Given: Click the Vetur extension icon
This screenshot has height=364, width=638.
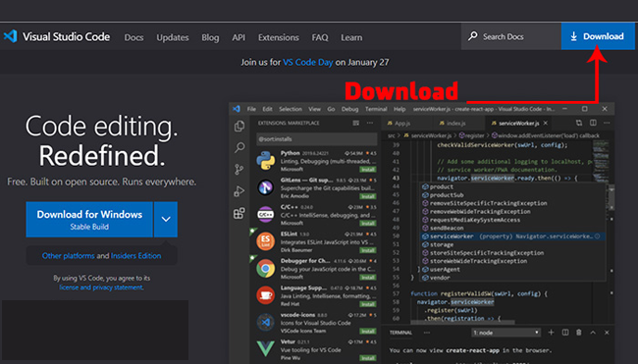Looking at the screenshot, I should (266, 349).
